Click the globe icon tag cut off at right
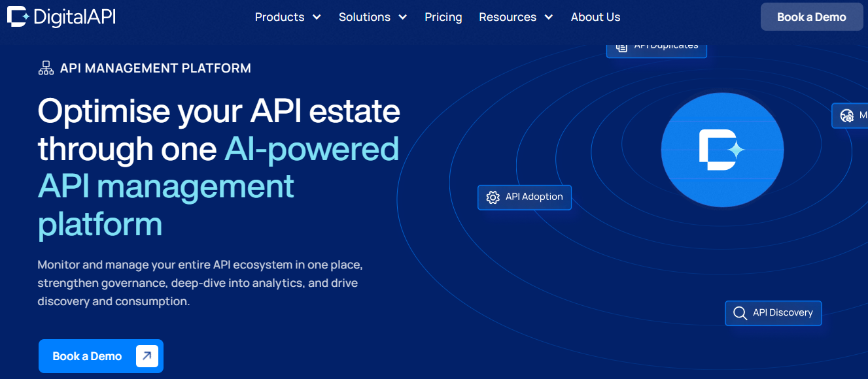Image resolution: width=868 pixels, height=379 pixels. [x=850, y=116]
